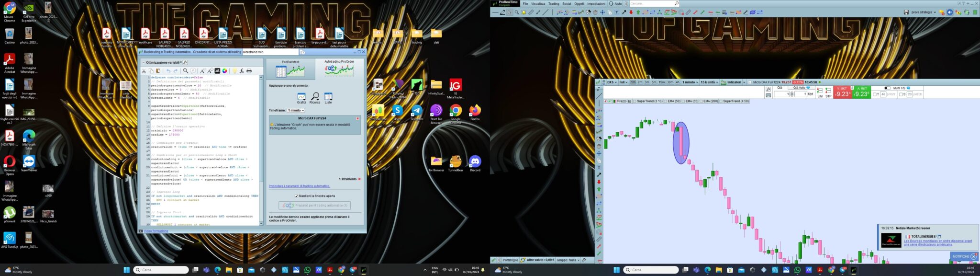This screenshot has width=980, height=276.
Task: Open the find magnifier in code editor toolbar
Action: (186, 71)
